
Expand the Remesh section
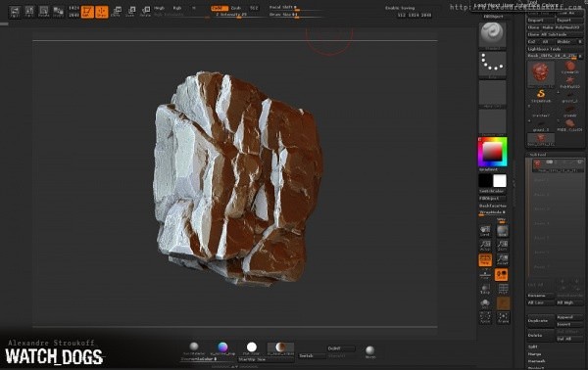[x=536, y=361]
